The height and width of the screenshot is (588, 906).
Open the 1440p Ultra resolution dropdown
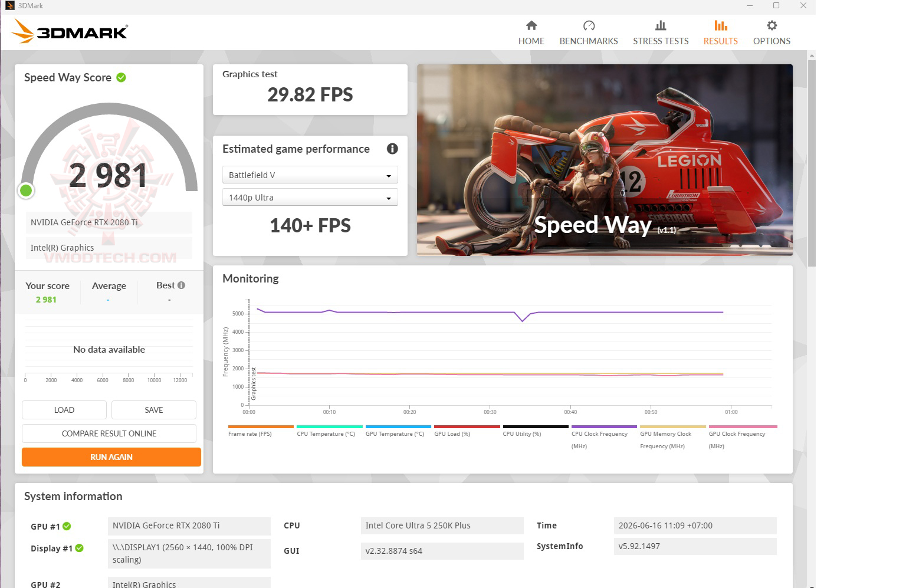(x=310, y=198)
